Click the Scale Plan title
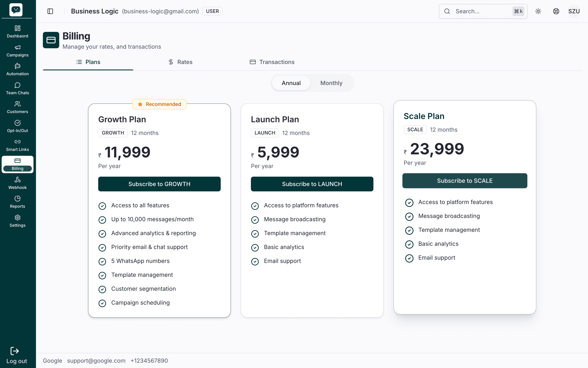This screenshot has width=588, height=368. (424, 116)
